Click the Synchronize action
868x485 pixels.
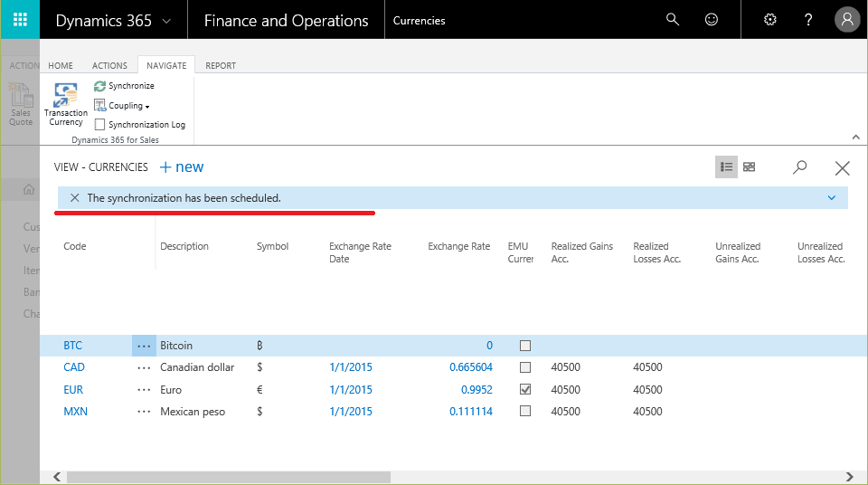pyautogui.click(x=124, y=86)
